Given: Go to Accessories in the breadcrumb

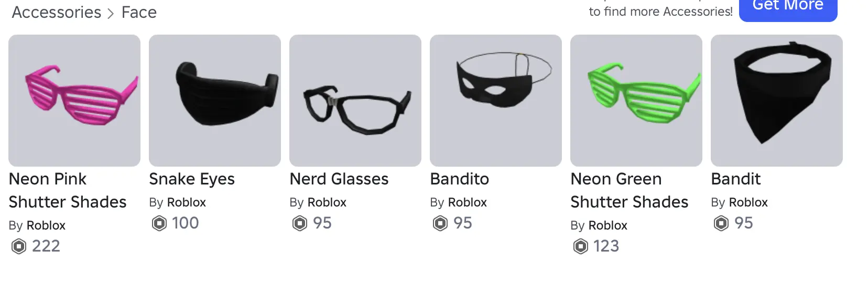Looking at the screenshot, I should 57,12.
